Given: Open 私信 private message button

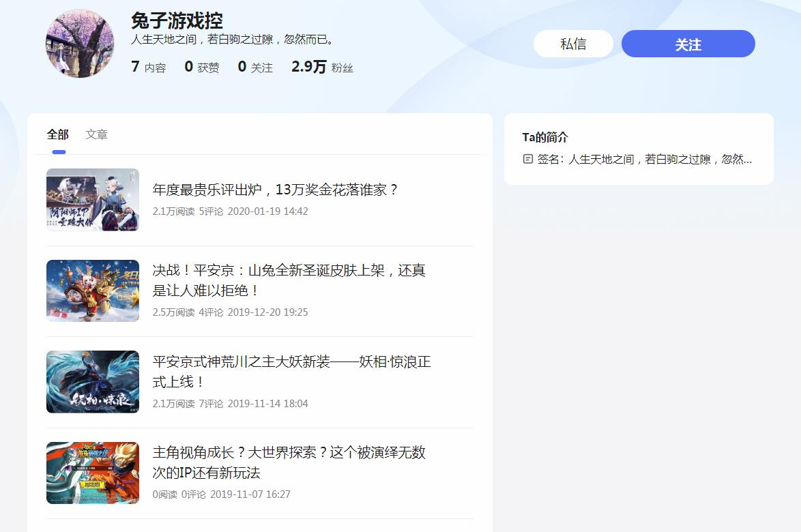Looking at the screenshot, I should 573,44.
